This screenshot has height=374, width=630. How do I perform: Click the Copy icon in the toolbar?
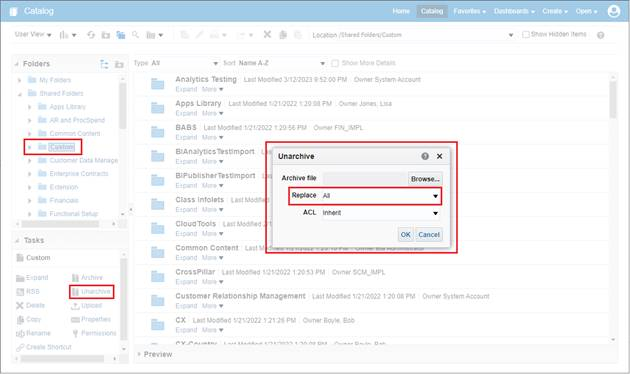pos(283,35)
